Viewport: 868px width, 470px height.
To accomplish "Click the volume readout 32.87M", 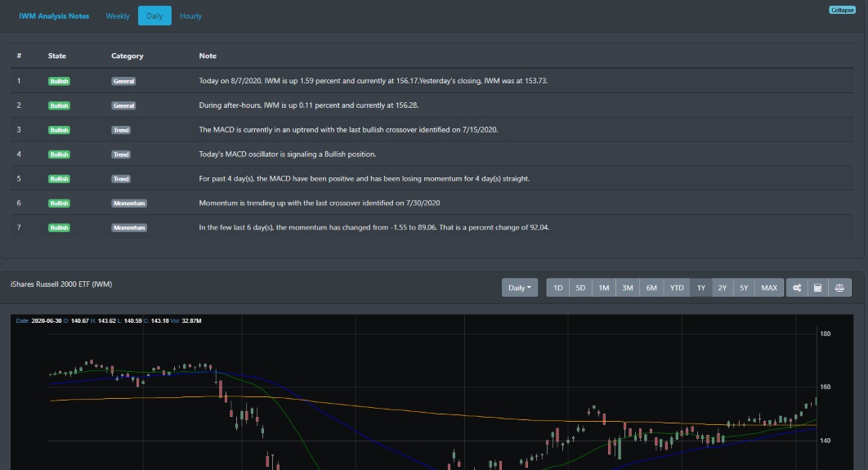I will pos(191,320).
